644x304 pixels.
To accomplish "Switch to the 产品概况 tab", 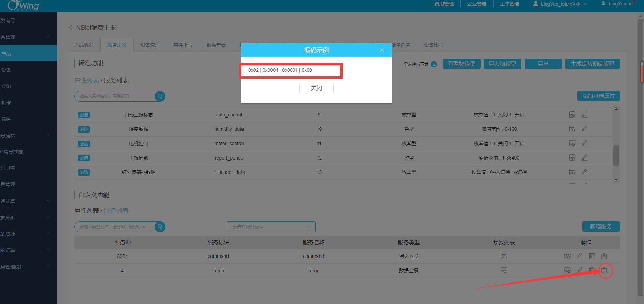I will point(84,45).
